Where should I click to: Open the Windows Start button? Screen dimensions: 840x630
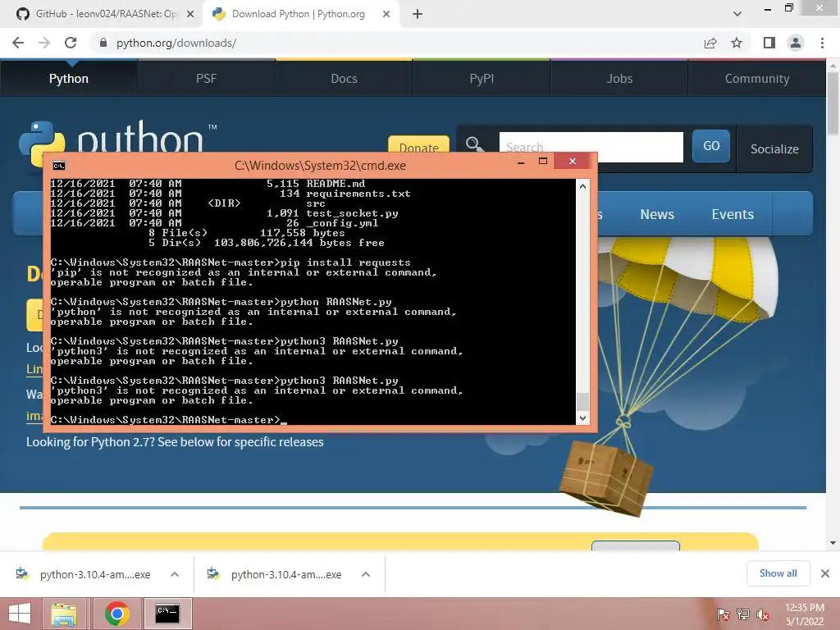pos(20,614)
